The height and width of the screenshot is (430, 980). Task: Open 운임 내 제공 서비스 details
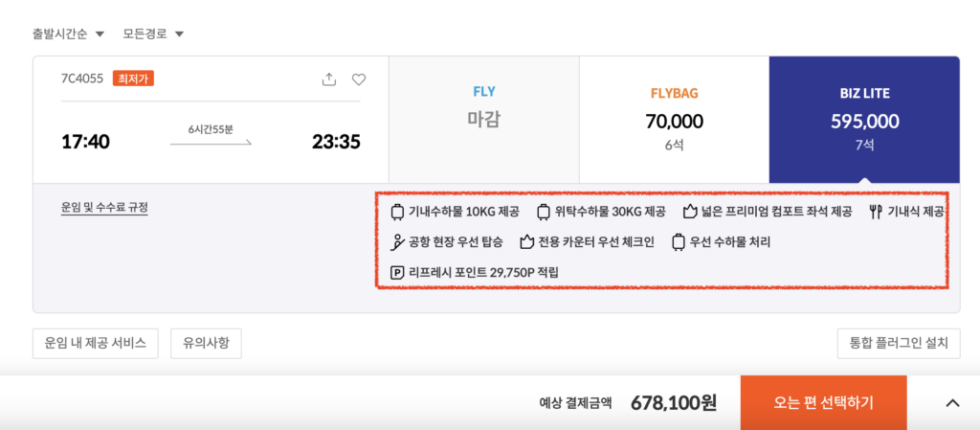point(96,343)
